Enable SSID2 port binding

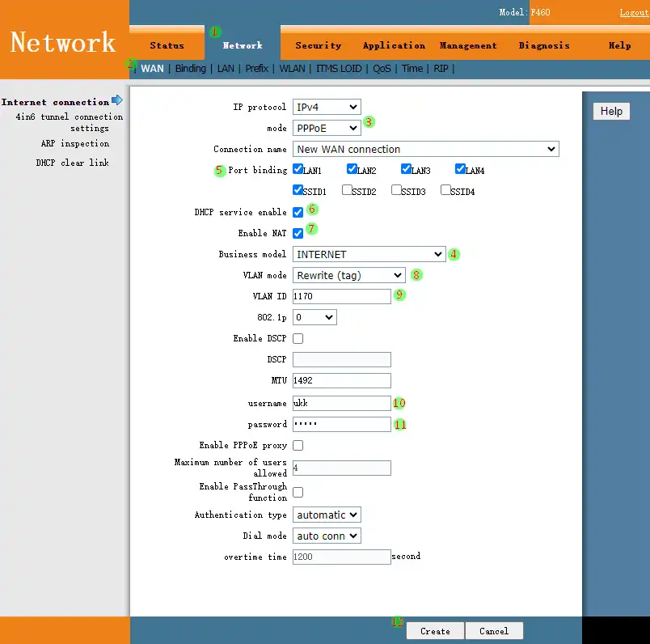pyautogui.click(x=347, y=191)
